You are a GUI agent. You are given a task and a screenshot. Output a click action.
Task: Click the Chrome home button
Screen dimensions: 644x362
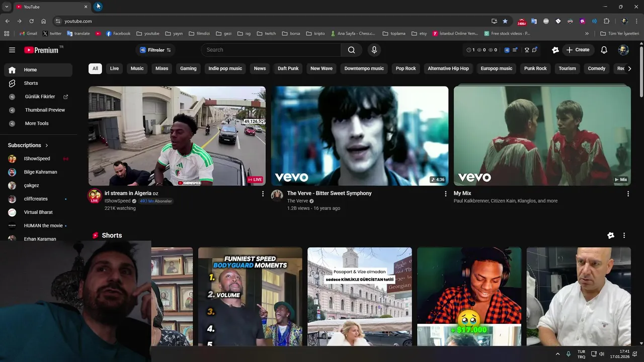[x=44, y=21]
